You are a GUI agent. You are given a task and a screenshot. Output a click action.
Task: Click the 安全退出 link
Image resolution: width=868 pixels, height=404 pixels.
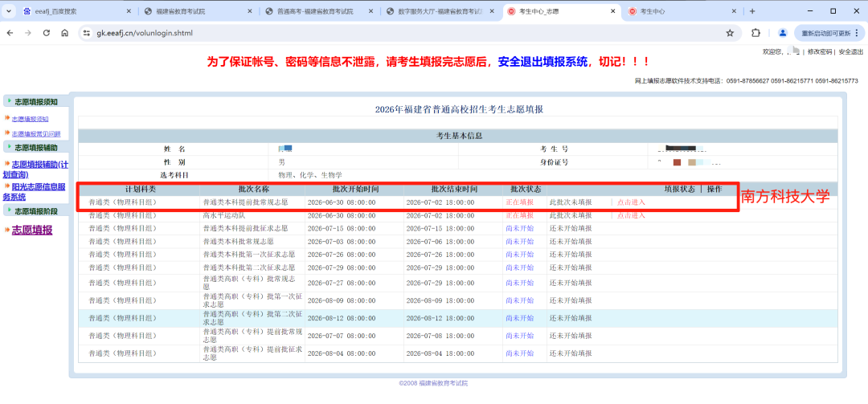coord(851,51)
